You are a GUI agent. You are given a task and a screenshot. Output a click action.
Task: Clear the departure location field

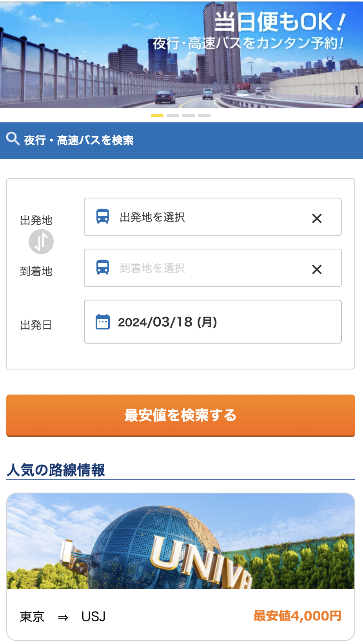coord(317,218)
